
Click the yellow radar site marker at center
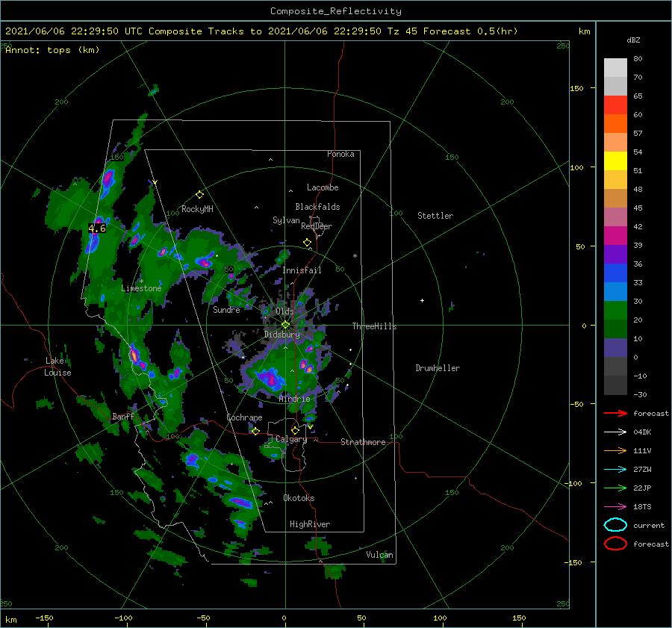pos(285,326)
